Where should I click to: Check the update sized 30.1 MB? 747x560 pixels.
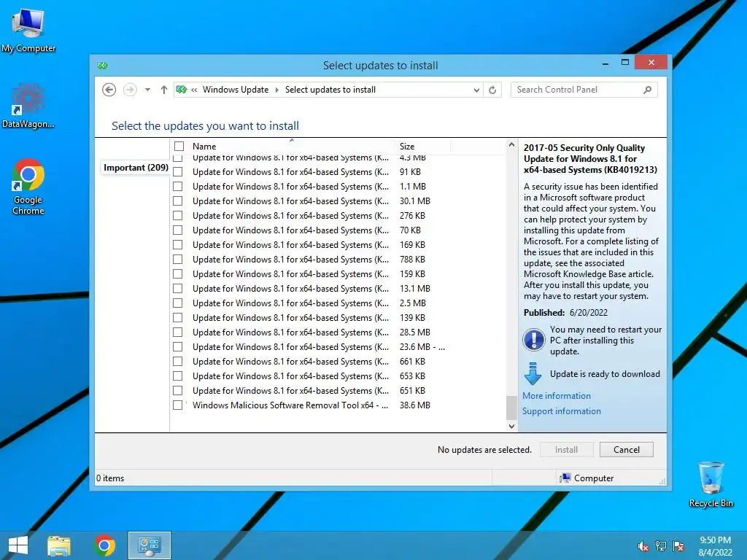[x=178, y=201]
